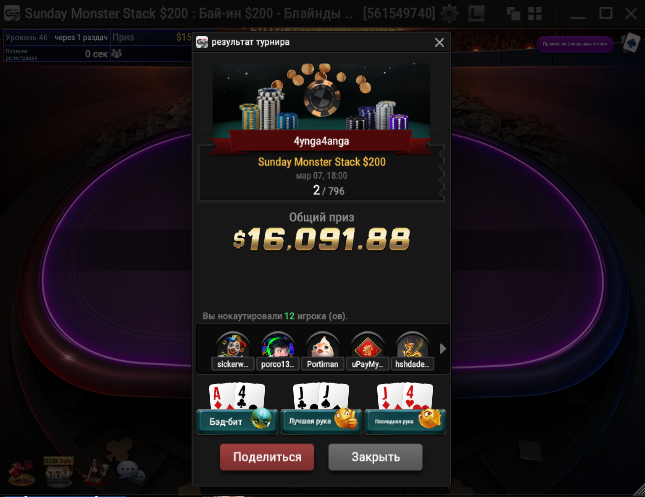Select Portiman player avatar
This screenshot has height=497, width=645.
coord(322,351)
